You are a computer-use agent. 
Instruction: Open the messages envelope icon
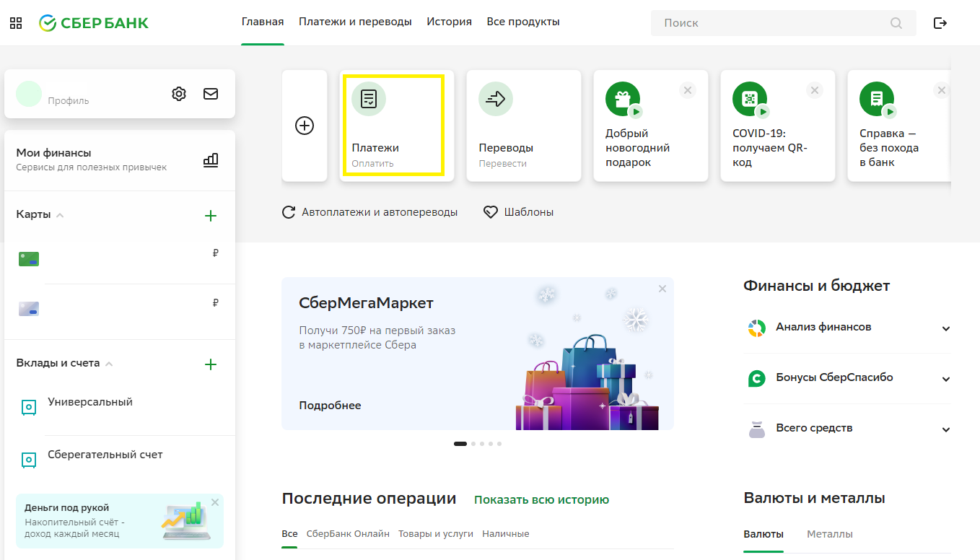click(x=211, y=94)
